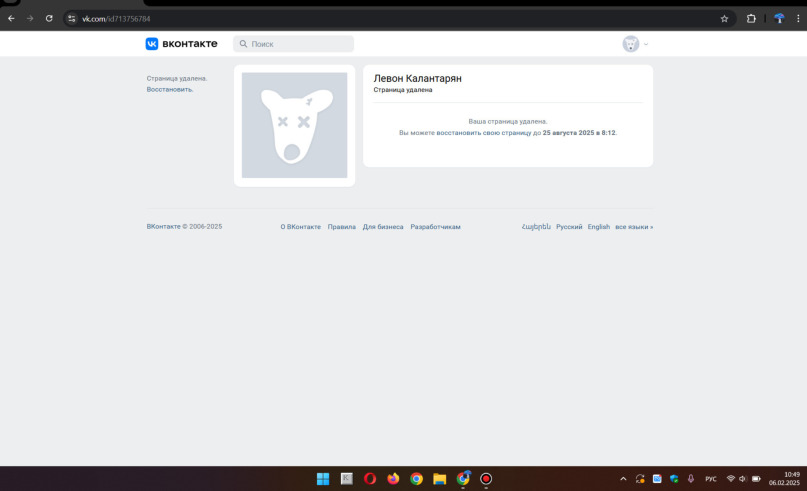Open все языки language list
Screen dimensions: 807x491
point(634,227)
